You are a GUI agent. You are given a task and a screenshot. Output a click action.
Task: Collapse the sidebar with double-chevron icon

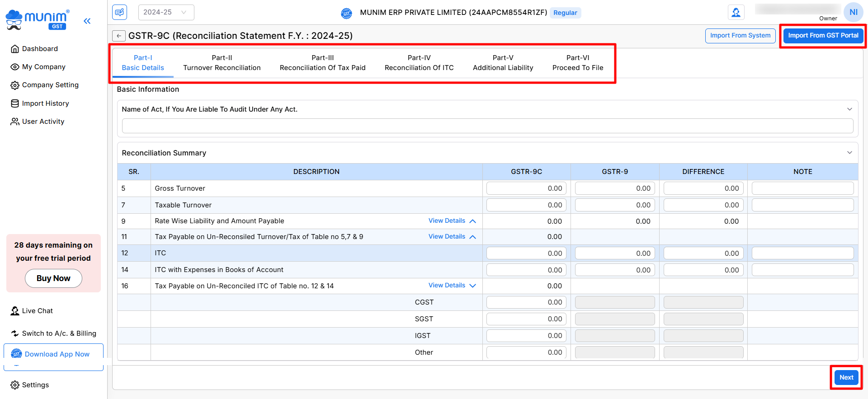(87, 21)
